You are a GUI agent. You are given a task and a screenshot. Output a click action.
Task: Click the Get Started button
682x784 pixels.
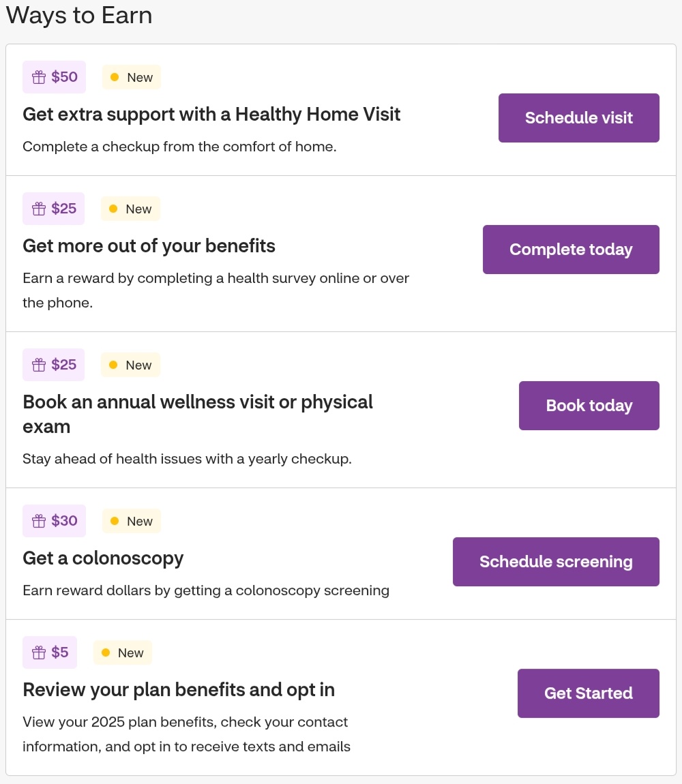(x=589, y=693)
